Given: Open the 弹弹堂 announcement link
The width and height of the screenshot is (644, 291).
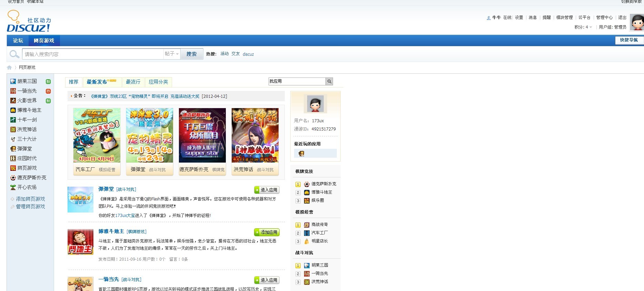Looking at the screenshot, I should pos(145,96).
